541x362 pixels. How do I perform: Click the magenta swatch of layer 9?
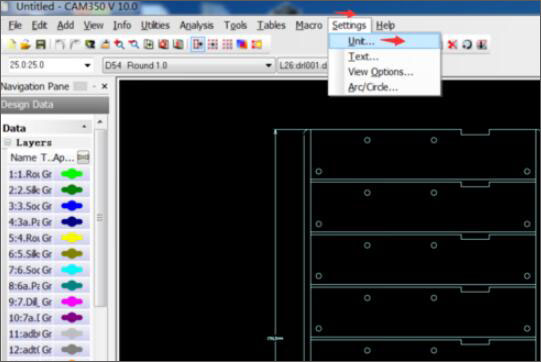click(x=72, y=301)
